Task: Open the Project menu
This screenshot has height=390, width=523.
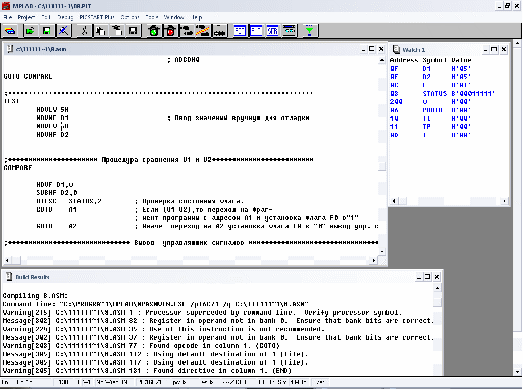Action: 26,17
